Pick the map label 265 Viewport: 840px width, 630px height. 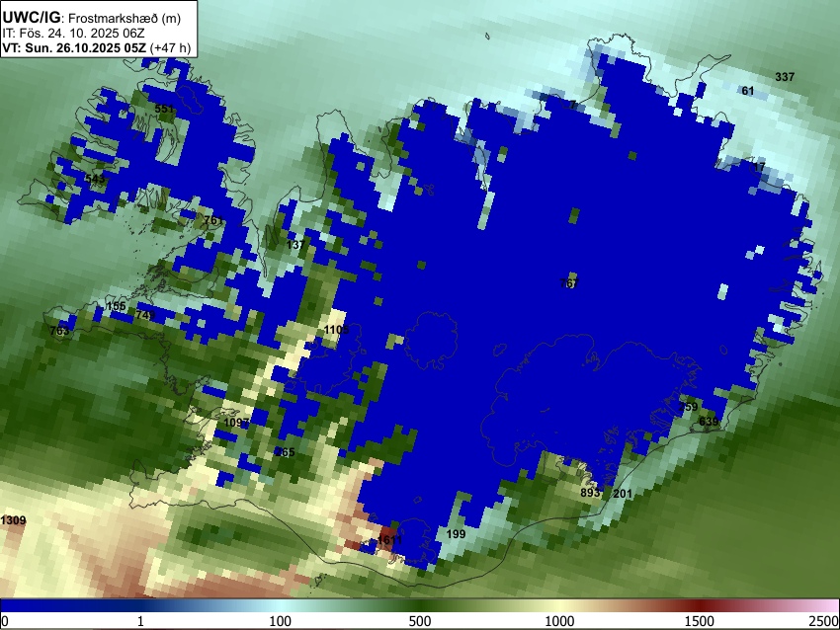point(285,452)
